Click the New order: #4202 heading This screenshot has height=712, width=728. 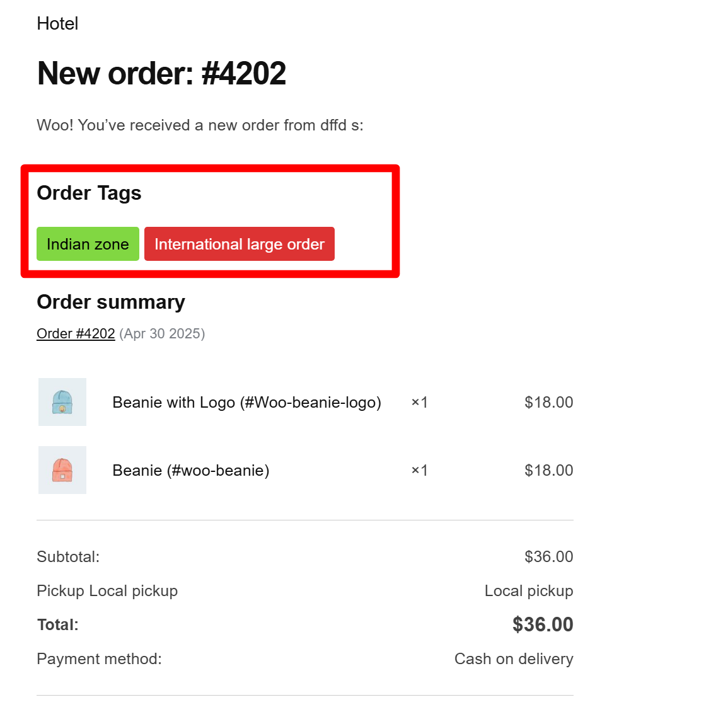click(x=161, y=73)
